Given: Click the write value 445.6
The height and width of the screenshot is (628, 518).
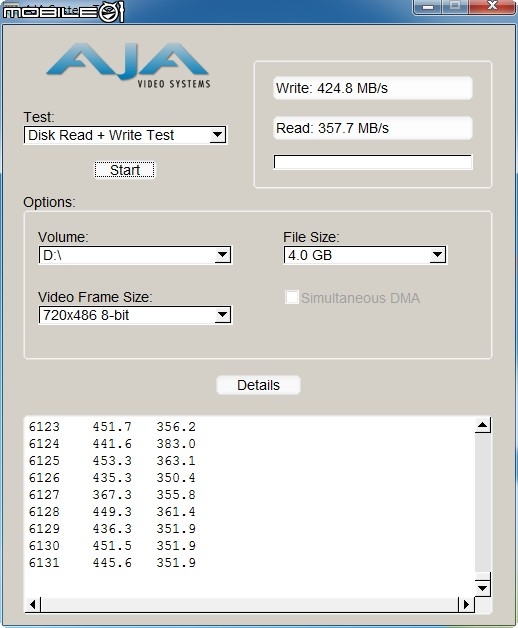Looking at the screenshot, I should coord(112,563).
